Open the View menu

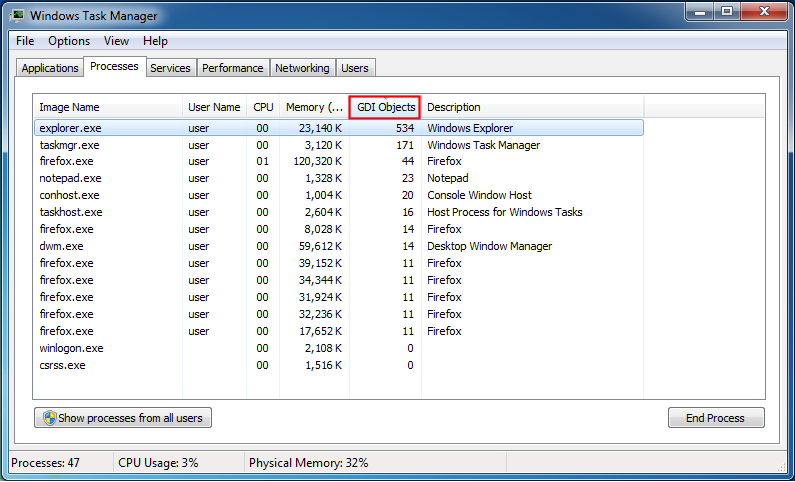pyautogui.click(x=116, y=41)
